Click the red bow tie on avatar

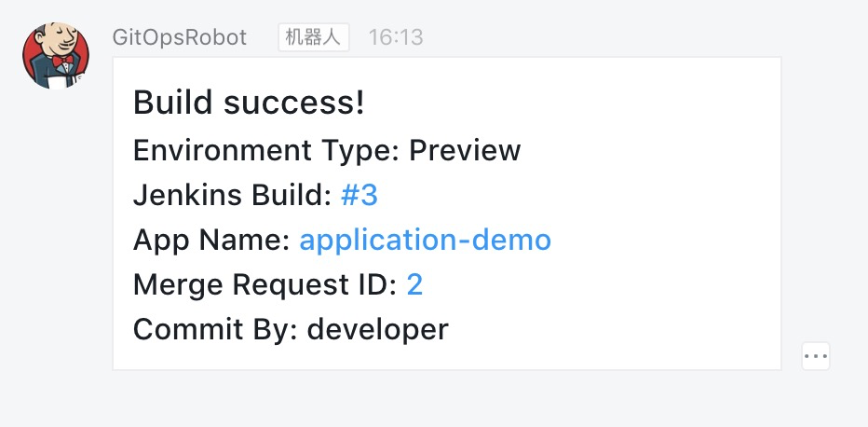point(62,60)
